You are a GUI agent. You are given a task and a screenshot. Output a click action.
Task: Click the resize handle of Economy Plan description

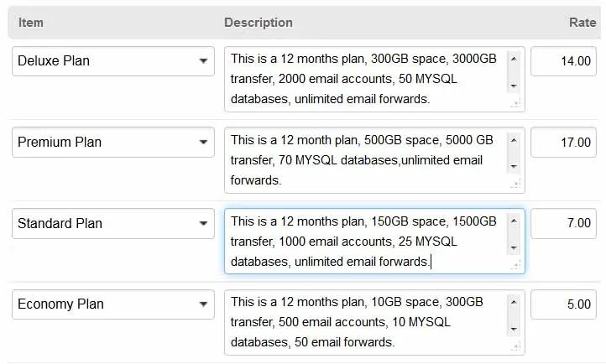(x=516, y=346)
